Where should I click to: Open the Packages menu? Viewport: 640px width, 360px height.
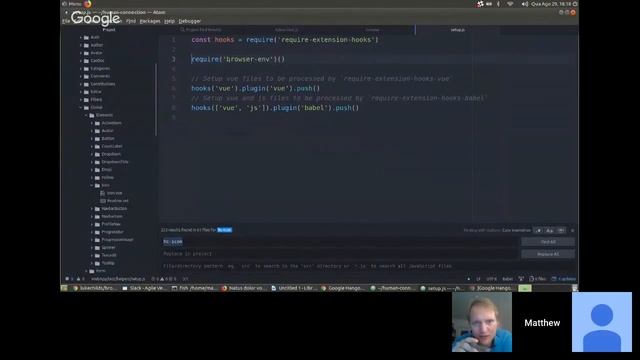pos(150,21)
